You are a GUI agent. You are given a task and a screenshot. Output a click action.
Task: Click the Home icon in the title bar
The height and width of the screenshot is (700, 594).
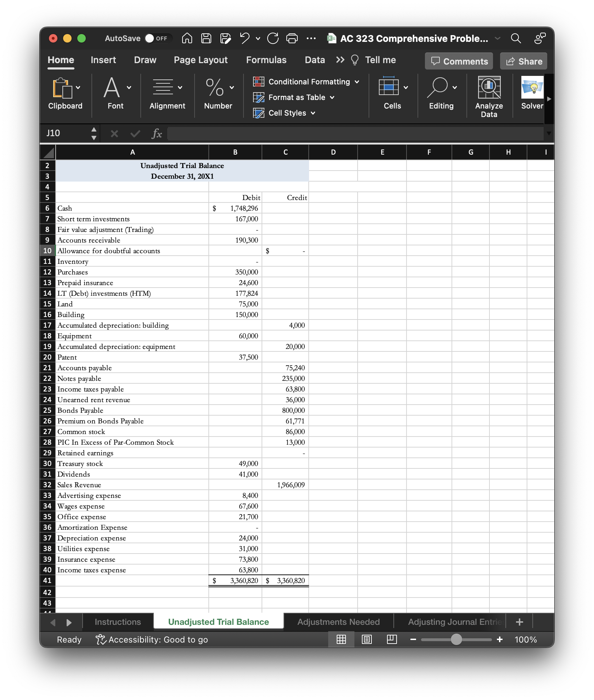187,38
